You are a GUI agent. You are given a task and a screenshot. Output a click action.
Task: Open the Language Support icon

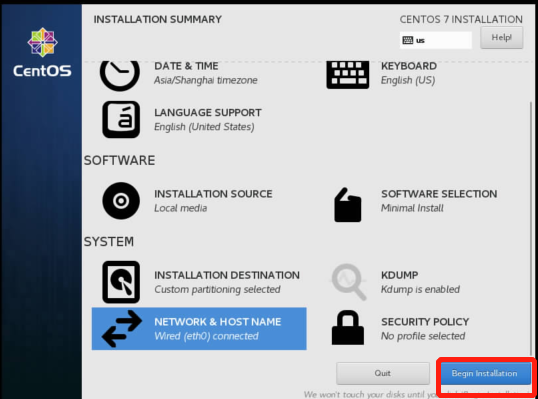(x=121, y=119)
